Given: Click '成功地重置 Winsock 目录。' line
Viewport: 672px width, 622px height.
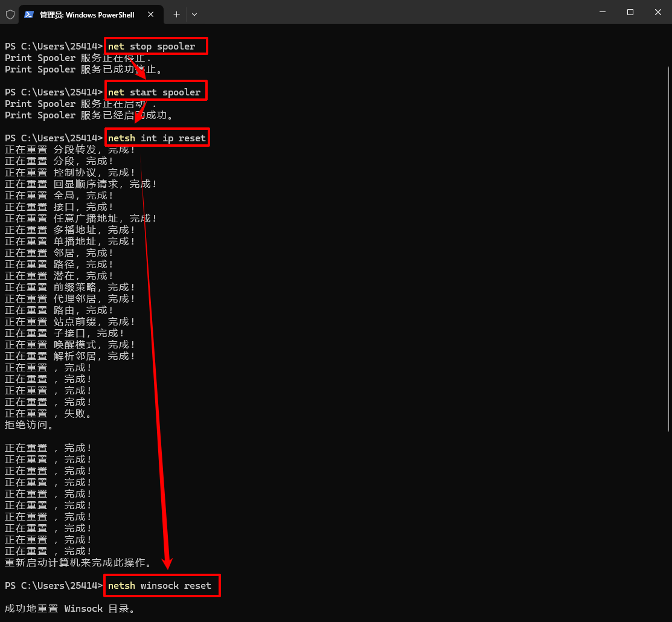Looking at the screenshot, I should click(70, 609).
